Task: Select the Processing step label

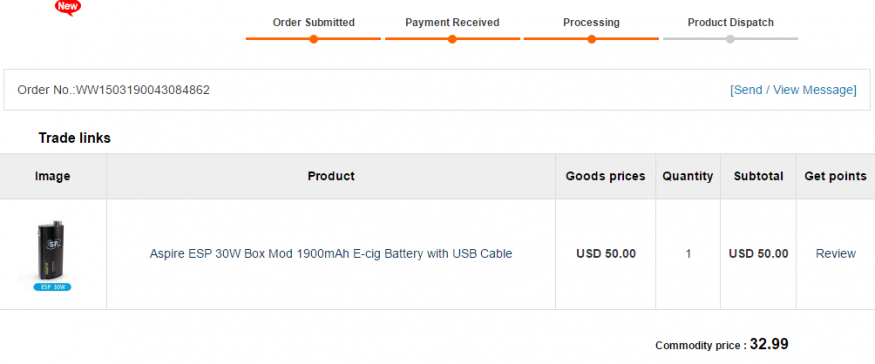Action: pos(591,23)
